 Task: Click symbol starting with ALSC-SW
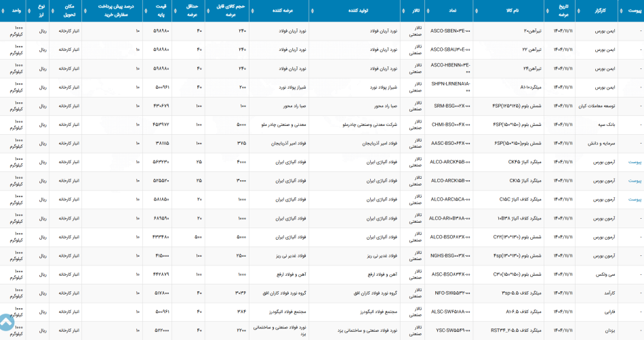pos(451,312)
